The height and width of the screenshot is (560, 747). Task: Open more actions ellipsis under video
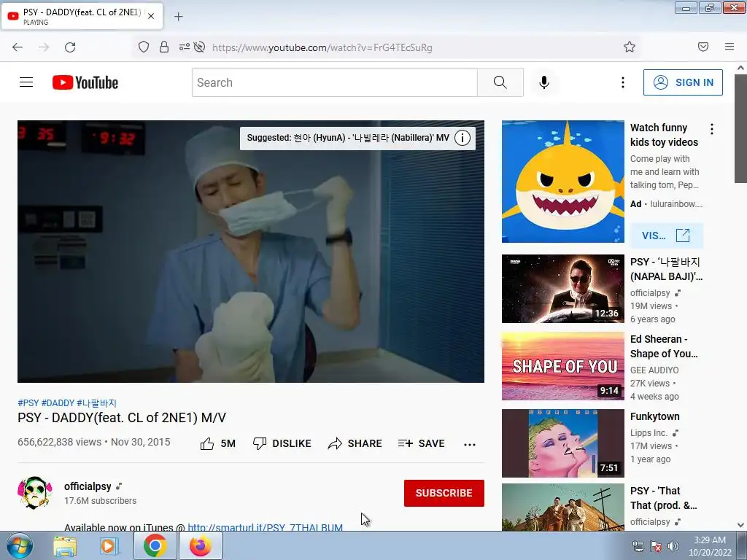470,444
